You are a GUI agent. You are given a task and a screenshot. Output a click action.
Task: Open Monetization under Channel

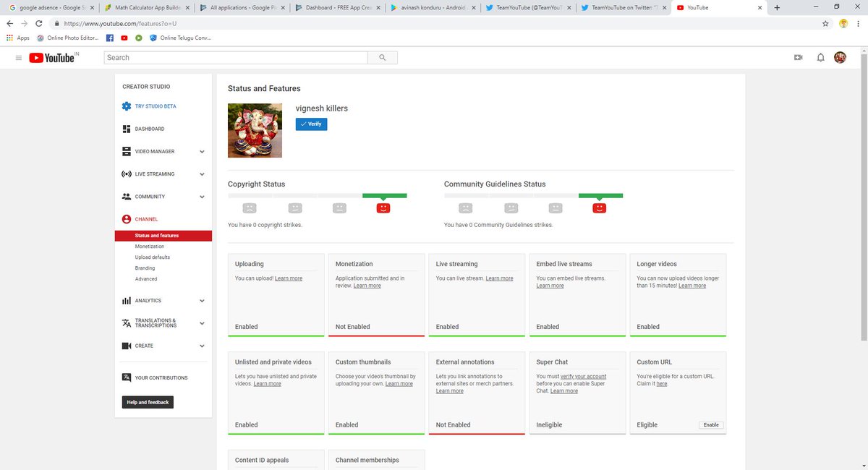150,247
